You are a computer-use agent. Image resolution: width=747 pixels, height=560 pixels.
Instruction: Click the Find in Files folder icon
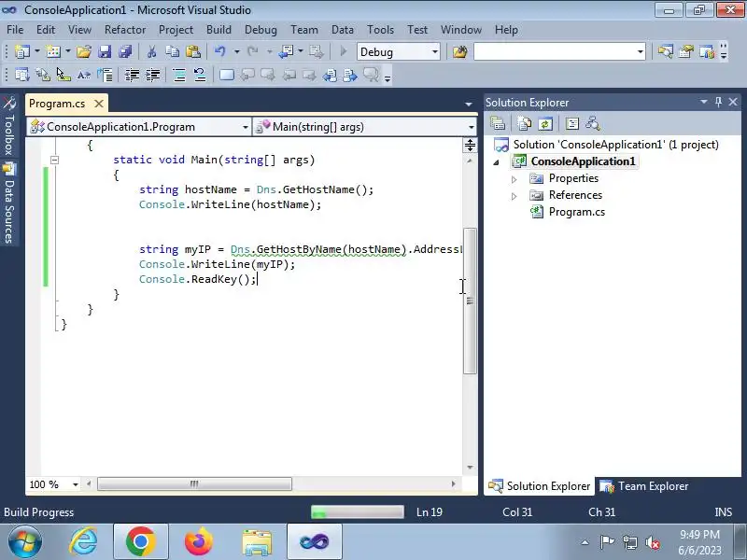459,51
